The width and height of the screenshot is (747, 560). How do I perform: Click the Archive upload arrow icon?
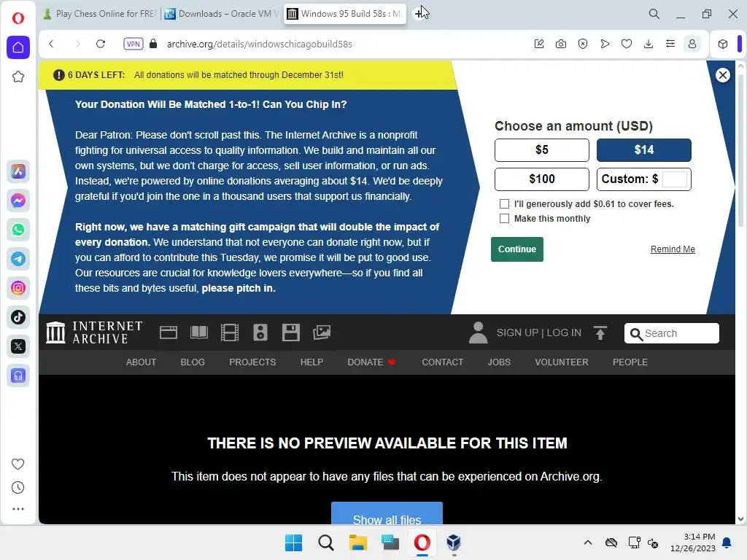click(x=600, y=332)
